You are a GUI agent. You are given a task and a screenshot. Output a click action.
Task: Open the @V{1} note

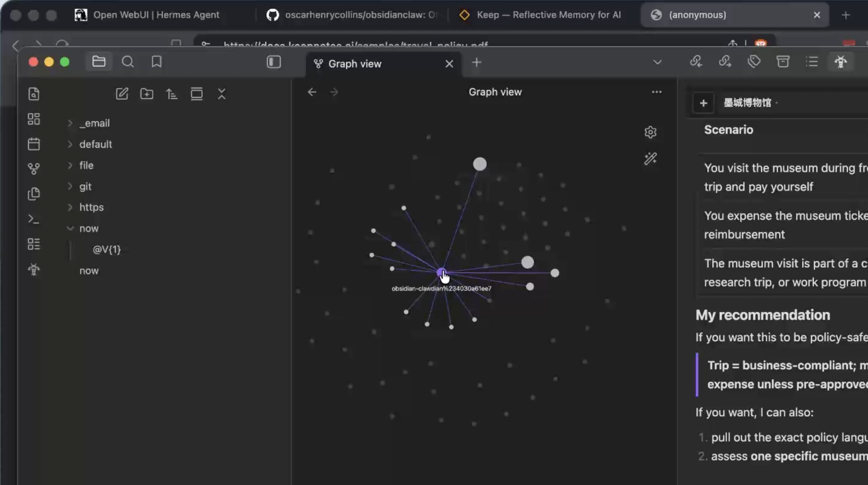pyautogui.click(x=107, y=250)
